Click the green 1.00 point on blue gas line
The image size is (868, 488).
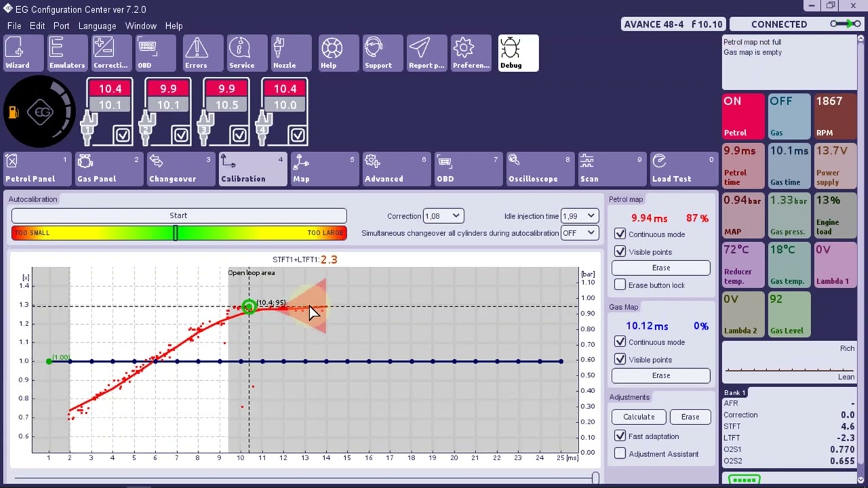(x=49, y=361)
